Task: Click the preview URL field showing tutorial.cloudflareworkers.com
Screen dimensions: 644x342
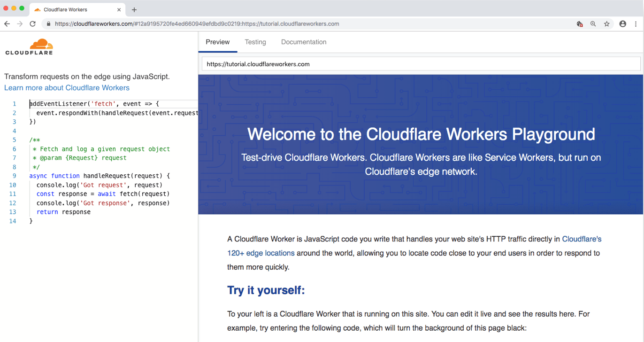Action: pyautogui.click(x=421, y=64)
